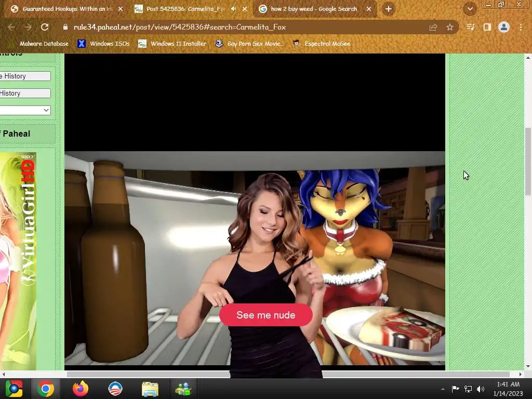This screenshot has width=532, height=399.
Task: Click the browser forward arrow
Action: 28,27
